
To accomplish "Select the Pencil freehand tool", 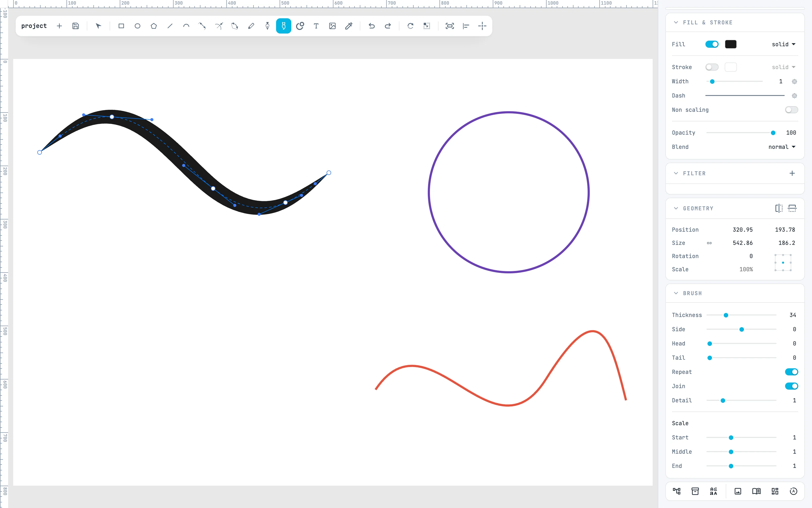I will pos(251,26).
